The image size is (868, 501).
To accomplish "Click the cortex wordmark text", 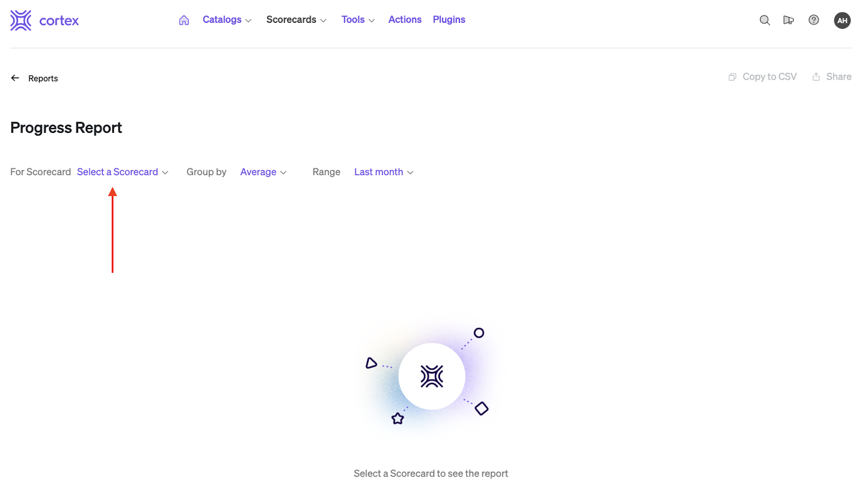I will (x=59, y=21).
